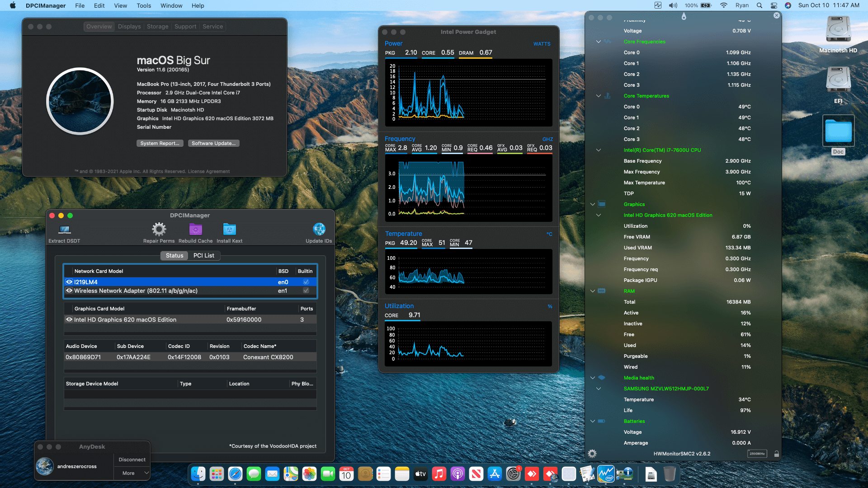
Task: Collapse the Batteries section
Action: tap(593, 421)
